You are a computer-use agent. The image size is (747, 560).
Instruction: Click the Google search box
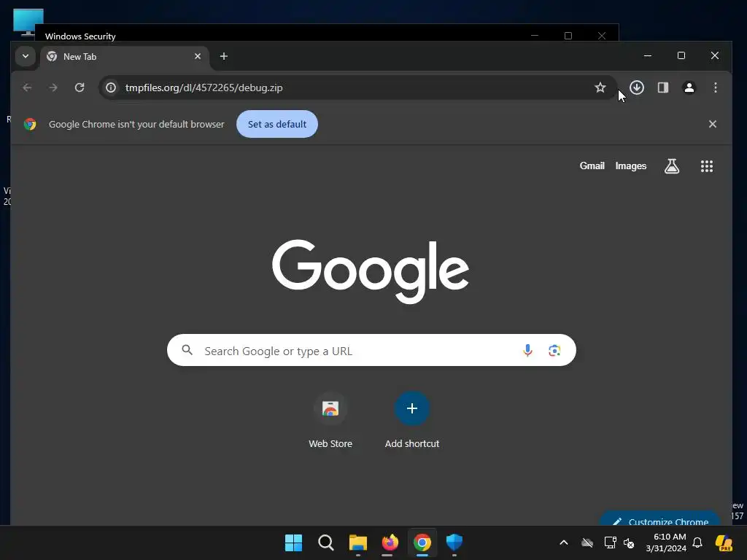tap(371, 350)
